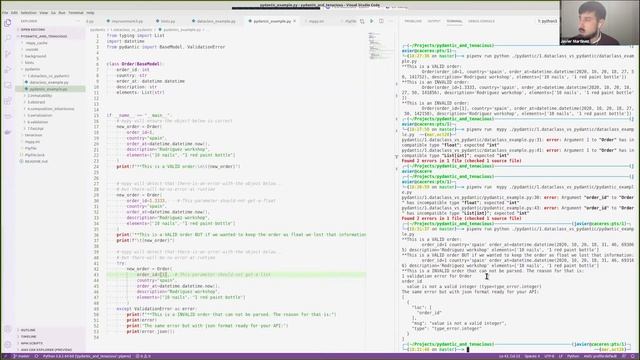Open errors and warnings count in the status bar
This screenshot has width=640, height=360.
point(143,356)
